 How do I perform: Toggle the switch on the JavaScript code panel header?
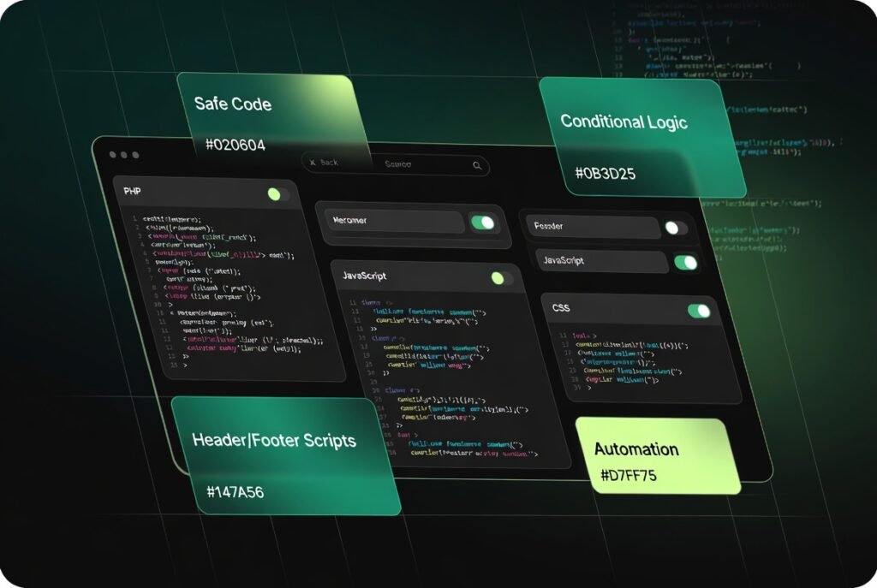[501, 278]
